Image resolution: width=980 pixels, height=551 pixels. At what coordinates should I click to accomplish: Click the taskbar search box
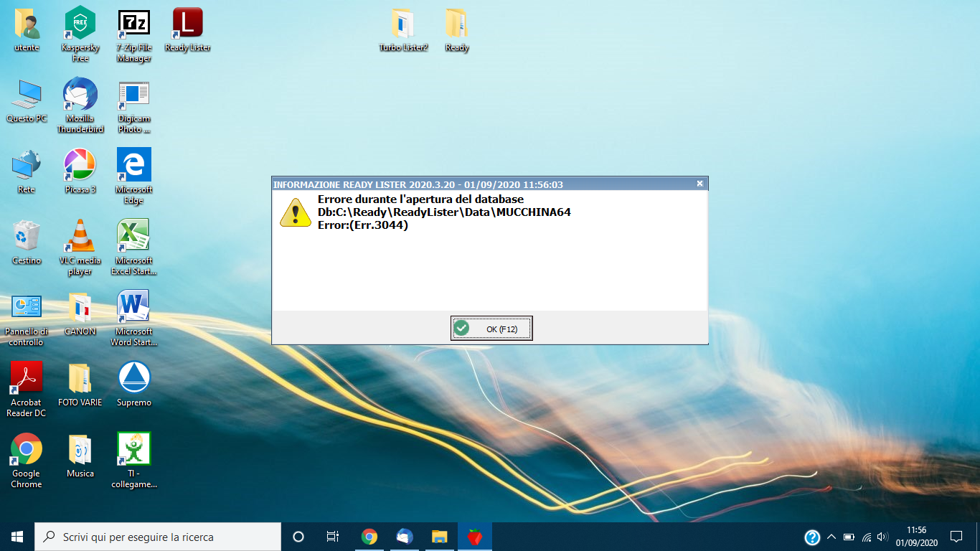click(x=158, y=537)
